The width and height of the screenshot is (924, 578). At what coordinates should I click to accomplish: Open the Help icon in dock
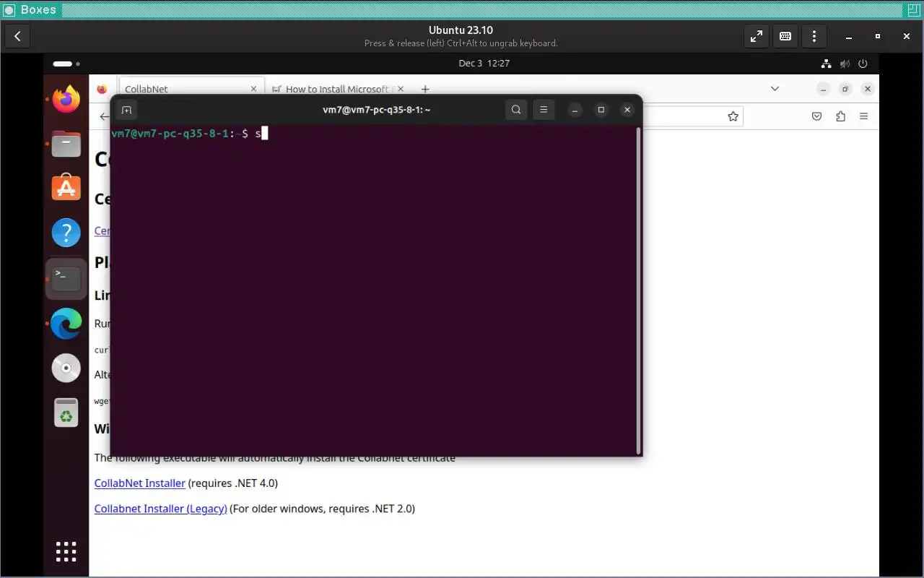click(x=66, y=233)
